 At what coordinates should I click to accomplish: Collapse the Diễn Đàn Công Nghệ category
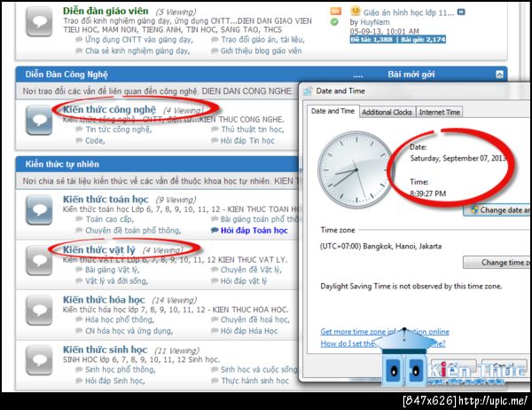(x=499, y=75)
